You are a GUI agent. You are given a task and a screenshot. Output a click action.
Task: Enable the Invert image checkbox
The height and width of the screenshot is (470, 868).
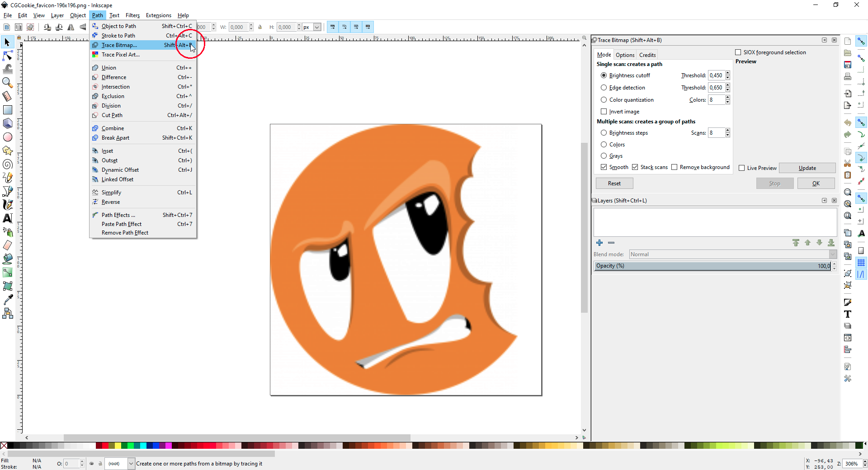(604, 112)
